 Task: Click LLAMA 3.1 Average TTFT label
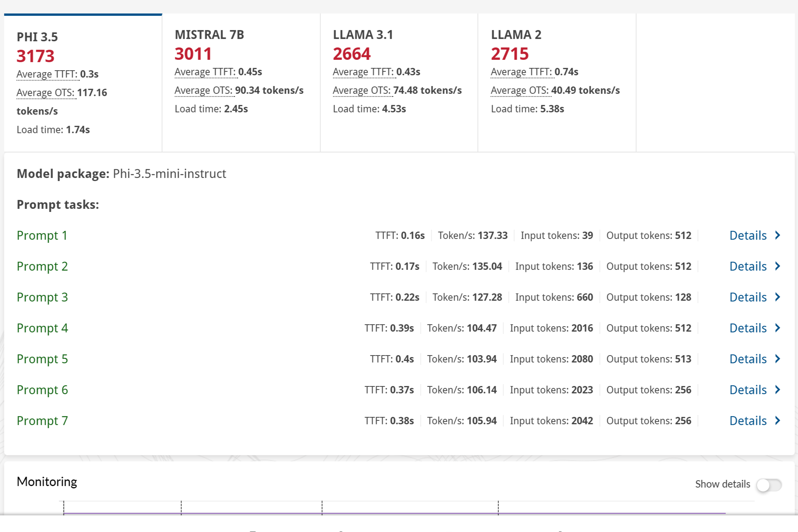tap(363, 72)
